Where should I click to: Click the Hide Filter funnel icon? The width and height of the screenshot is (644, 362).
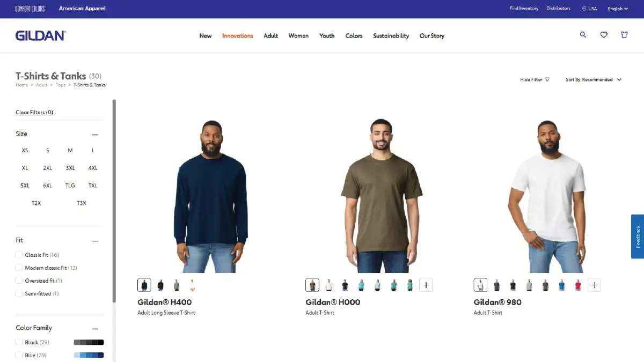pos(547,79)
